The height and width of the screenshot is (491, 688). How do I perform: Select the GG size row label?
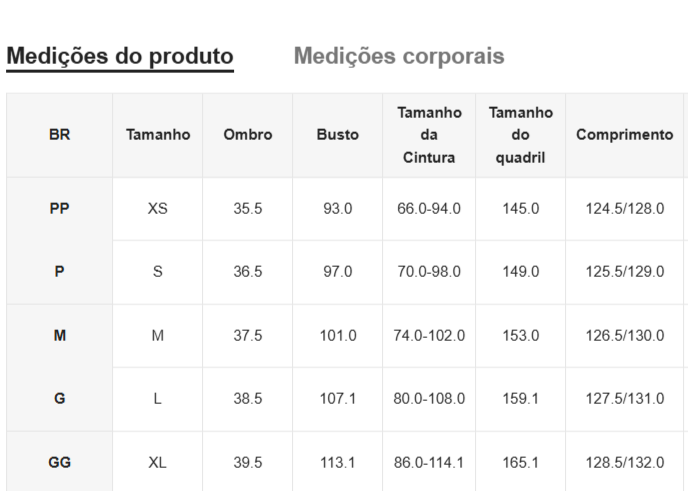(x=59, y=463)
